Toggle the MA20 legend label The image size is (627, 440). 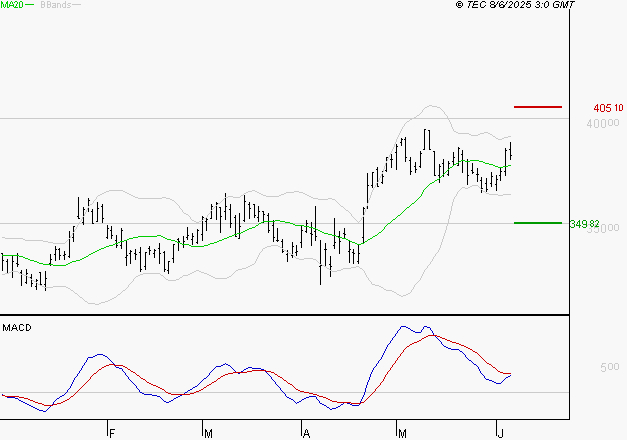[11, 5]
